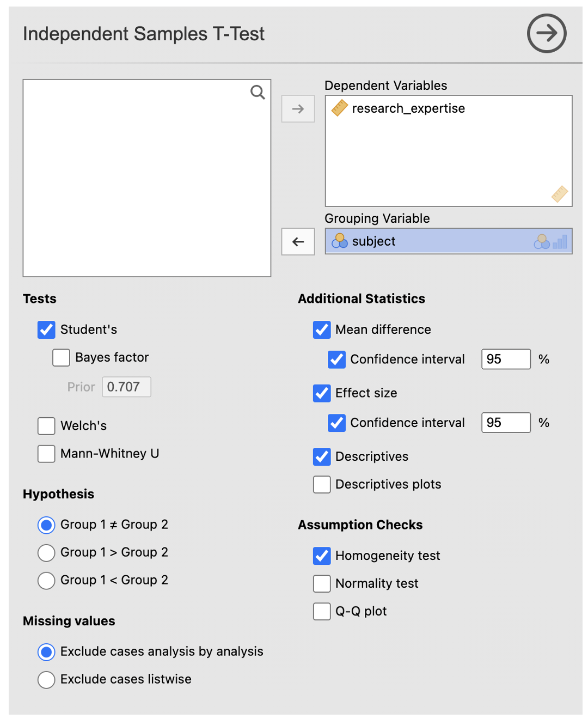Image resolution: width=588 pixels, height=719 pixels.
Task: Click the effect size confidence interval field
Action: coord(505,423)
